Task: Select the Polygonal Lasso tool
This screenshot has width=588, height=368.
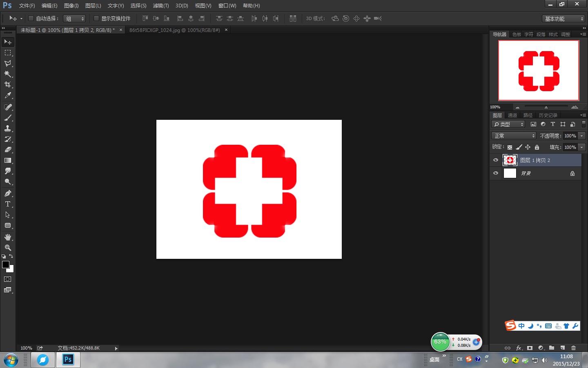Action: (x=8, y=63)
